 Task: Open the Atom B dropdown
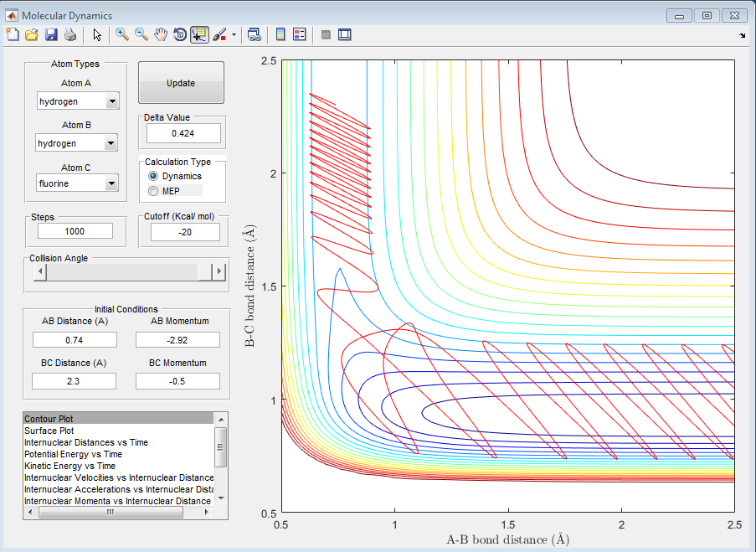(111, 143)
